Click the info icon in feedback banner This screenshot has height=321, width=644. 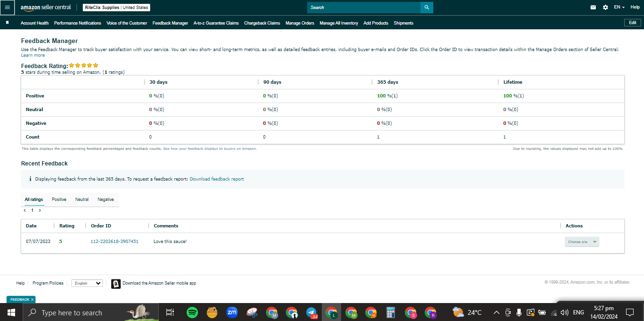pos(30,179)
